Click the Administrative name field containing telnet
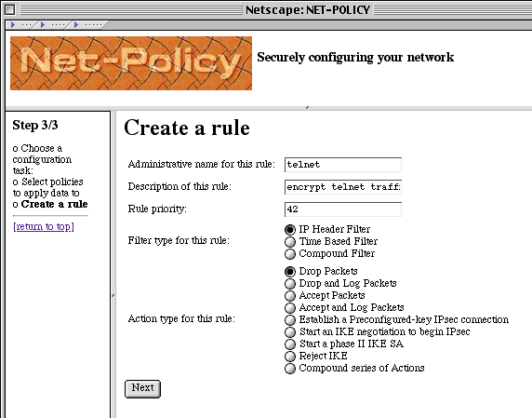The width and height of the screenshot is (532, 418). [x=343, y=165]
